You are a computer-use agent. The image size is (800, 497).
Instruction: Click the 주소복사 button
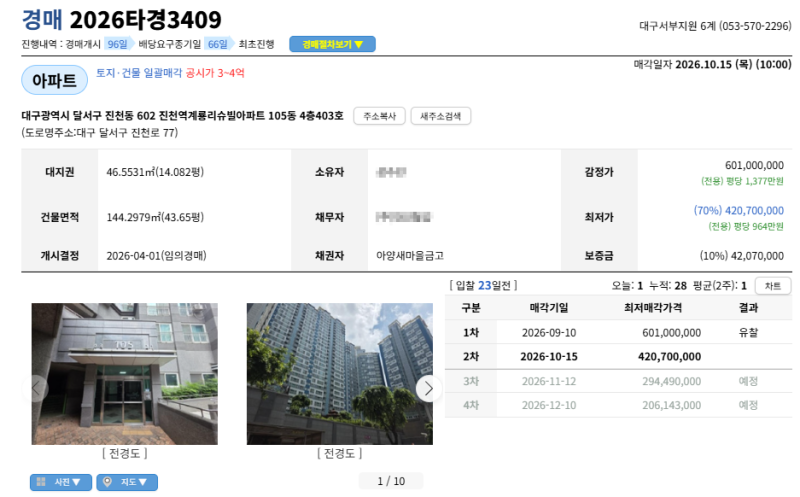click(379, 116)
